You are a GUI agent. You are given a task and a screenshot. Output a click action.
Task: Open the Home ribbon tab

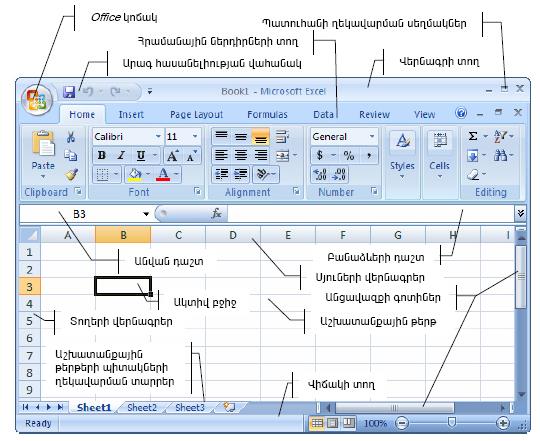pos(82,114)
